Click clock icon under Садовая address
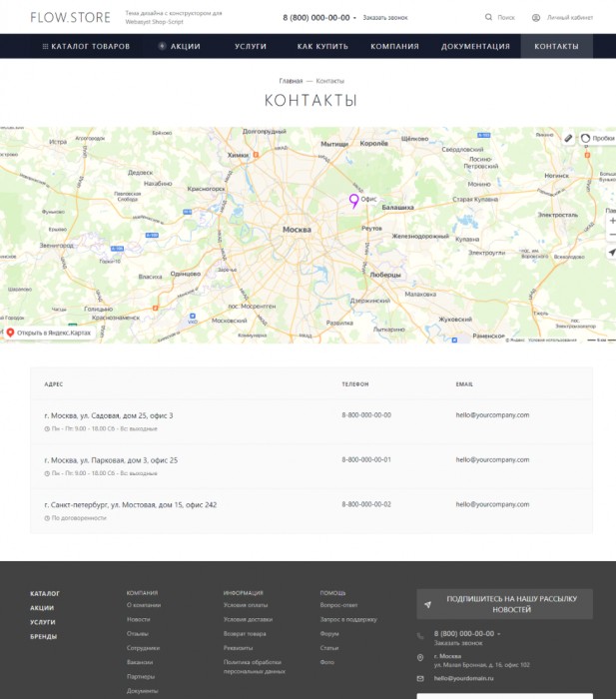Screen dimensions: 616x699 (47, 428)
